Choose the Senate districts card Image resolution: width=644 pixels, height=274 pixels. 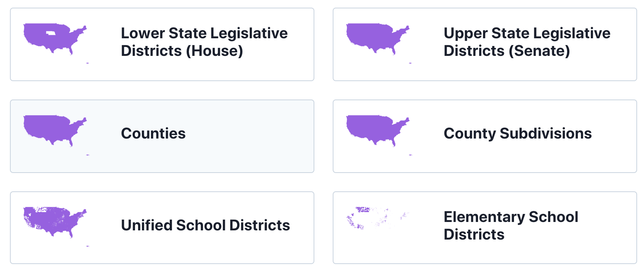(x=485, y=69)
